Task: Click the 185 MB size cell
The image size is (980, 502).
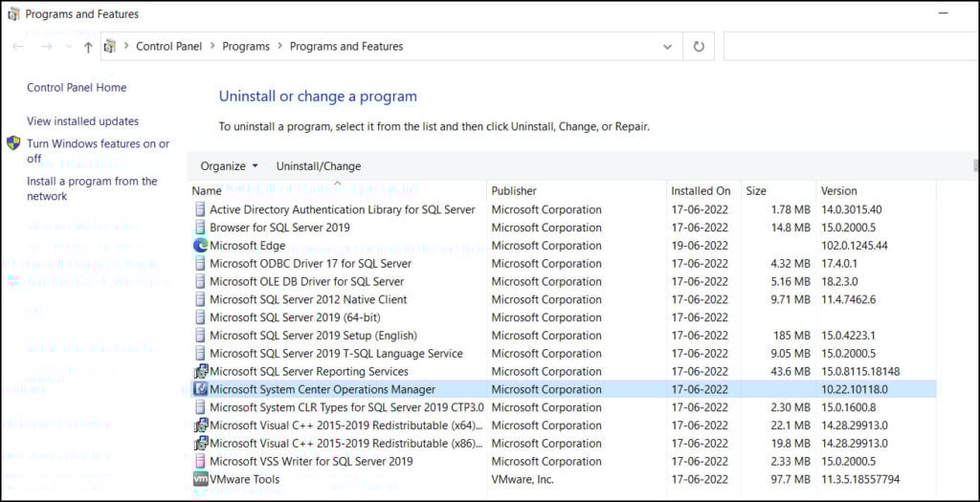Action: (x=791, y=336)
